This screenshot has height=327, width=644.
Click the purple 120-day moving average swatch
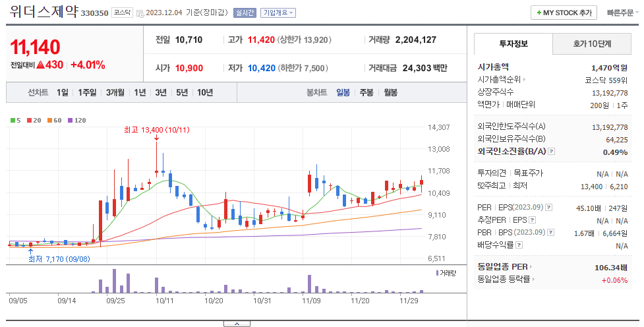pyautogui.click(x=70, y=121)
